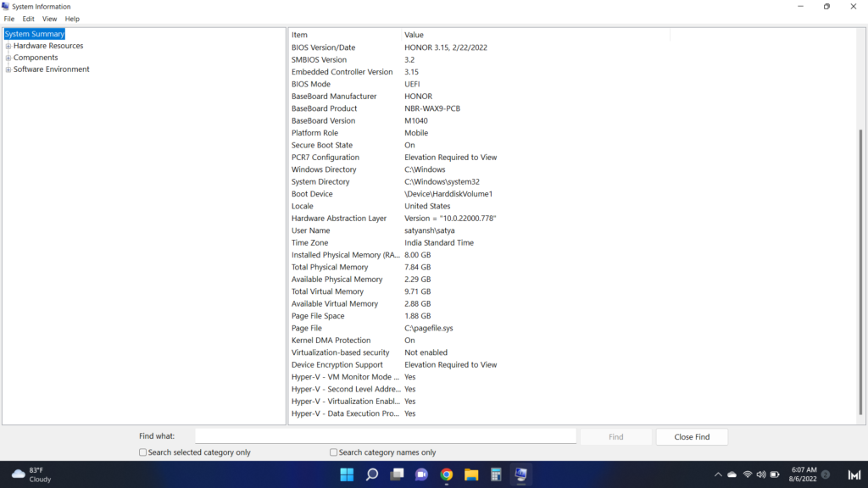Select Hardware Abstraction Layer row
Screen dimensions: 868x488
click(480, 218)
